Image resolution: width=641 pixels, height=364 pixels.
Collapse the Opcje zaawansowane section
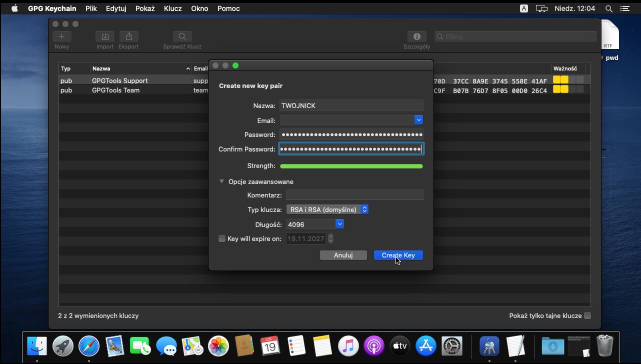click(x=222, y=181)
